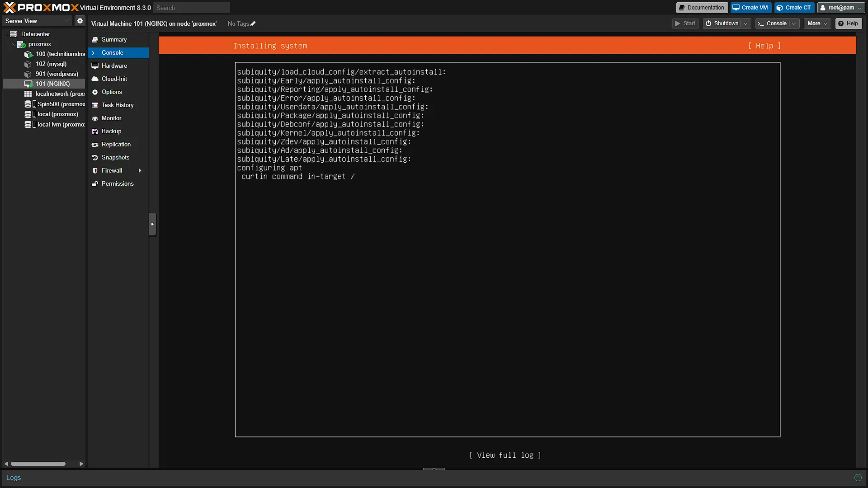Select Spin500 storage in tree
868x488 pixels.
(54, 104)
